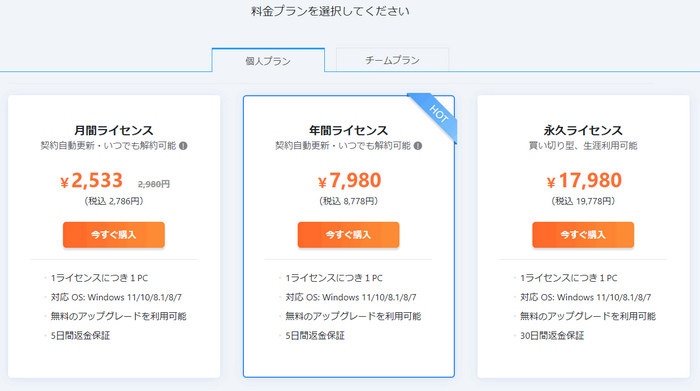Screen dimensions: 700x391
Task: Buy the 永久ライセンス with 今すぐ購入
Action: pyautogui.click(x=583, y=235)
